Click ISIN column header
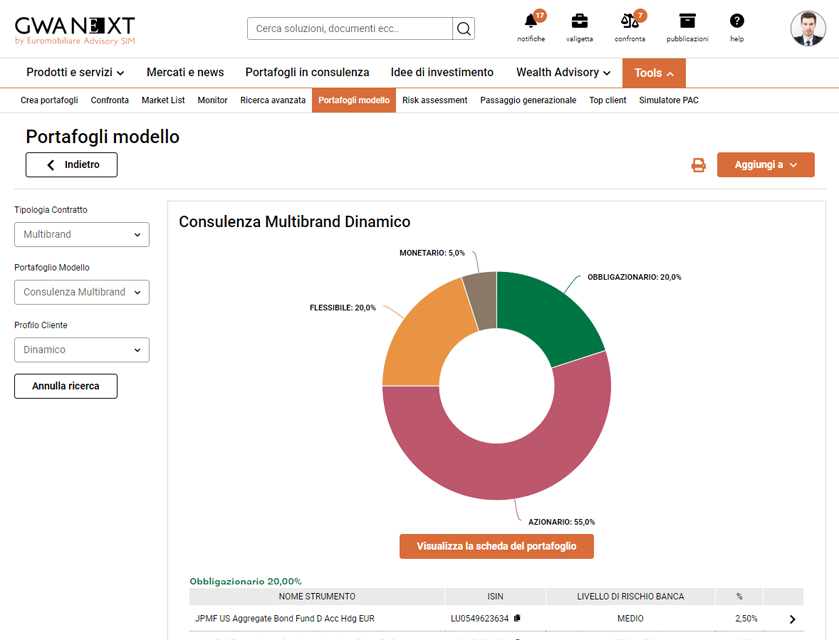The image size is (839, 640). point(495,596)
